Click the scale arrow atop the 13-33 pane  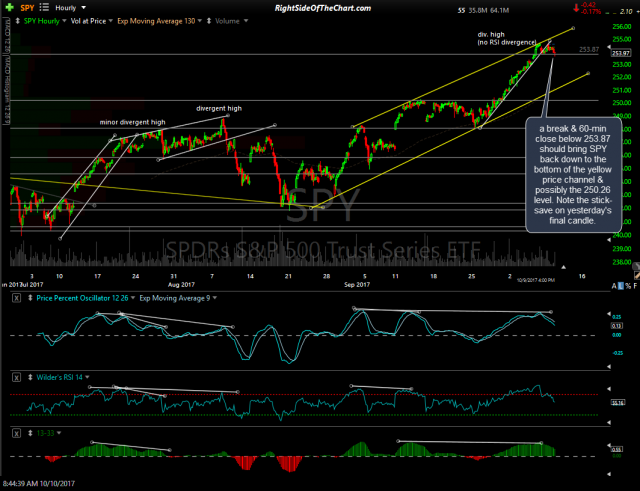(609, 445)
